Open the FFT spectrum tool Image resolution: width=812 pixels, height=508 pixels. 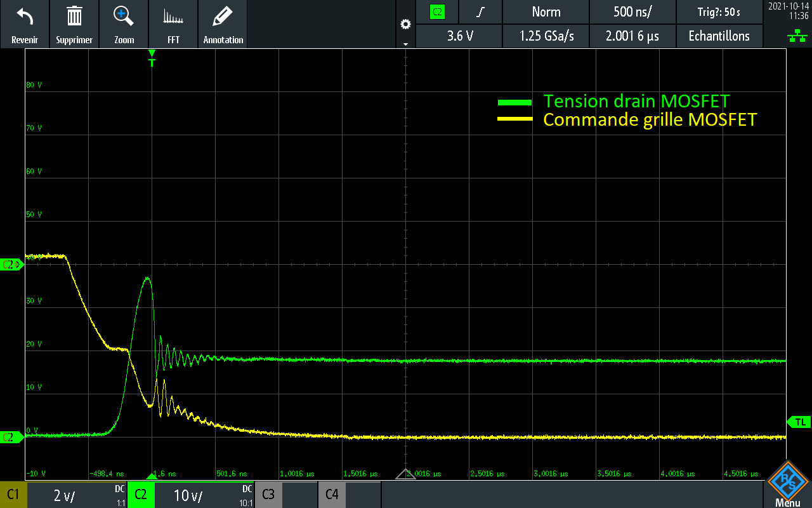tap(173, 17)
